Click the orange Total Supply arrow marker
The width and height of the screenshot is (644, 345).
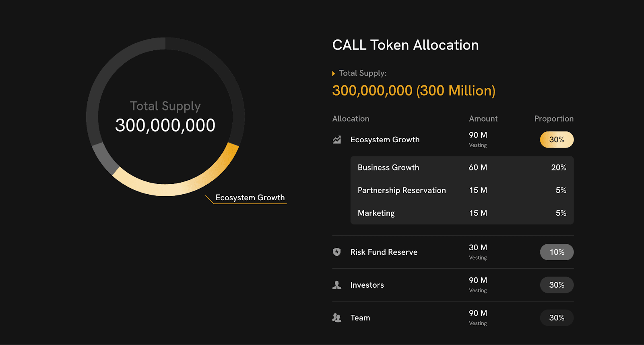click(333, 74)
